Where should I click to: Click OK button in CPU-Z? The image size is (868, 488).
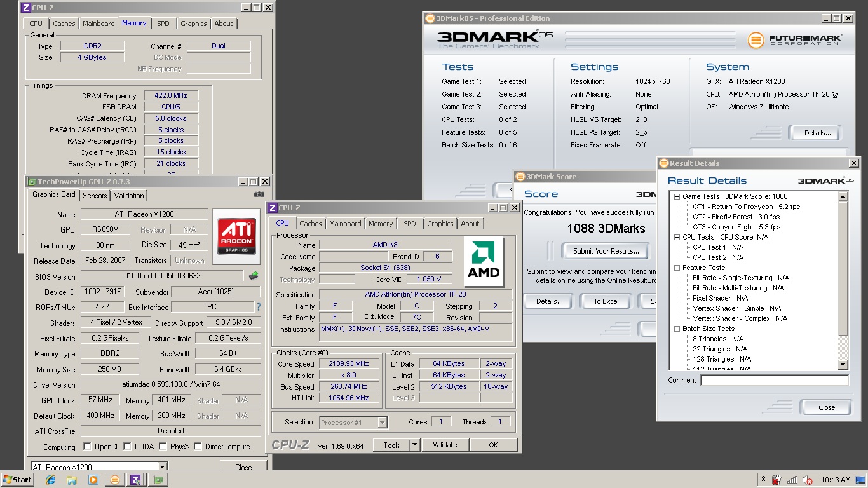coord(493,445)
